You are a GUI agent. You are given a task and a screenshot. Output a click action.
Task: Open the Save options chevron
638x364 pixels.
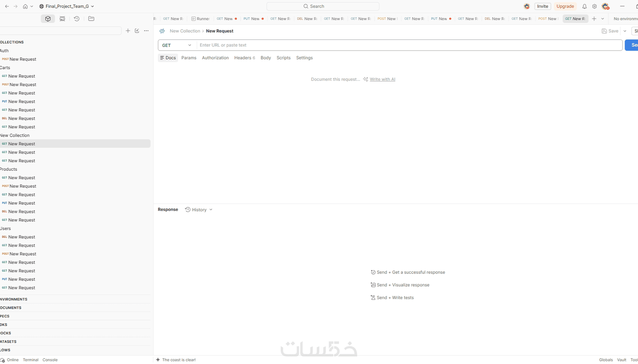click(x=625, y=31)
